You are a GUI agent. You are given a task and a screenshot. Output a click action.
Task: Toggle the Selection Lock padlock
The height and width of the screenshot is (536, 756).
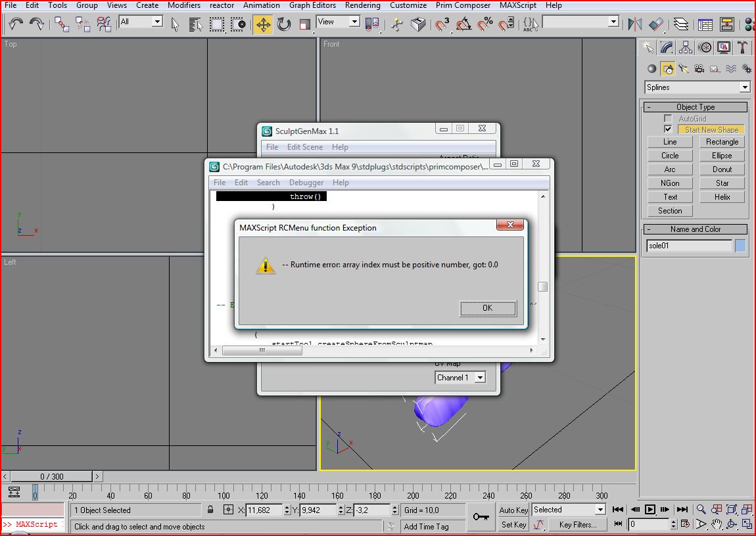point(210,510)
